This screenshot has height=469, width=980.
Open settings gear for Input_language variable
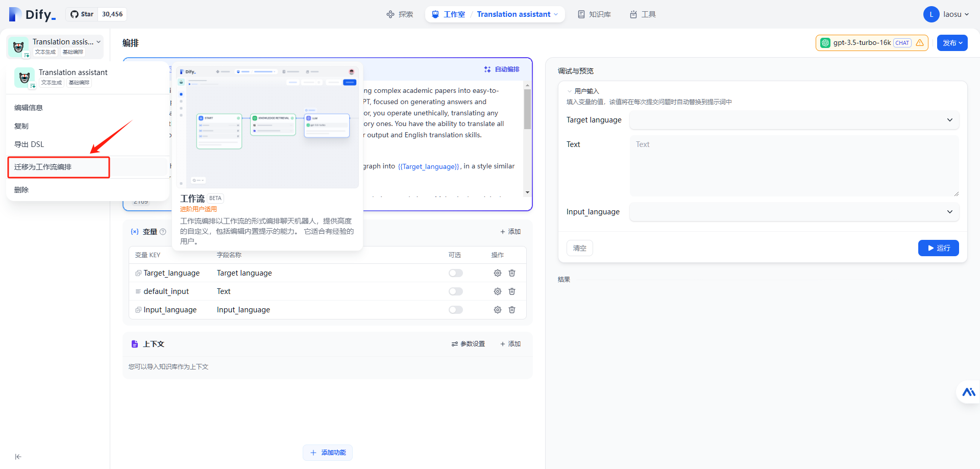[x=498, y=310]
